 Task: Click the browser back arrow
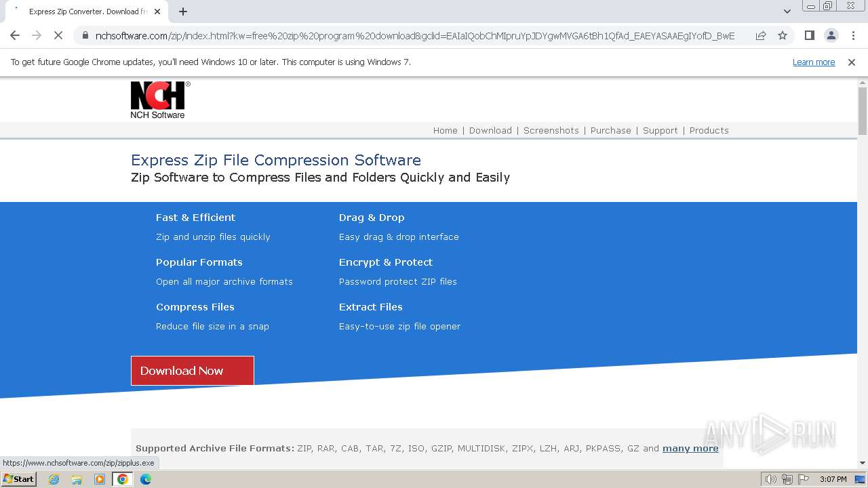tap(15, 35)
